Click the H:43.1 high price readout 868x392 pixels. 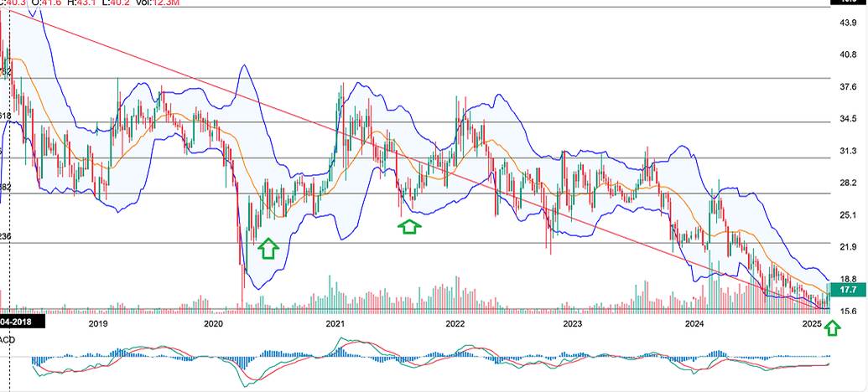coord(84,3)
